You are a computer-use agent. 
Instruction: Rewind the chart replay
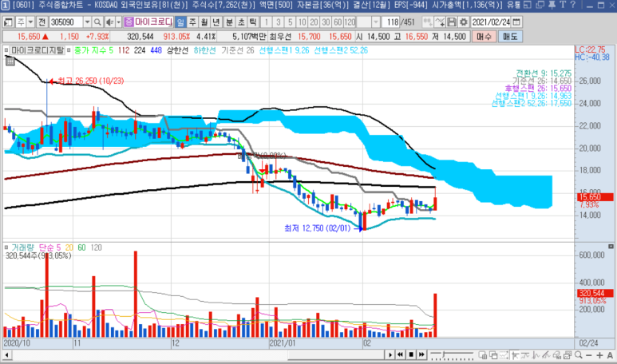click(x=400, y=355)
